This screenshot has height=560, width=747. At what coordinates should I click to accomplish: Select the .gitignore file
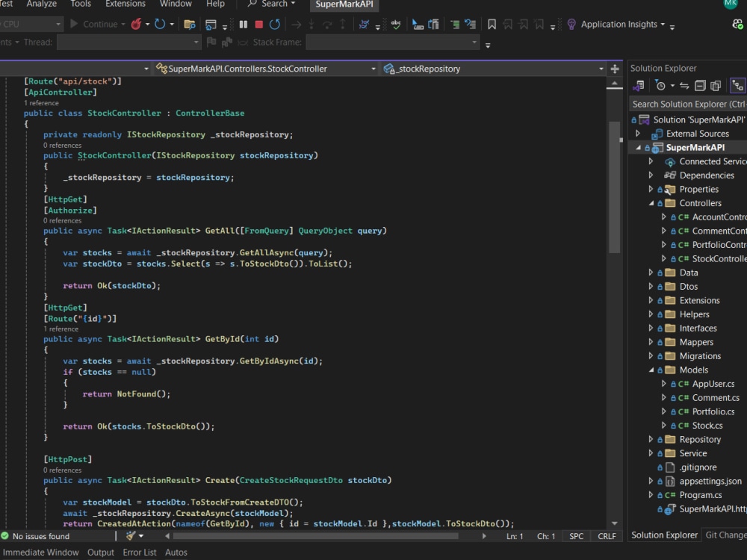point(698,467)
